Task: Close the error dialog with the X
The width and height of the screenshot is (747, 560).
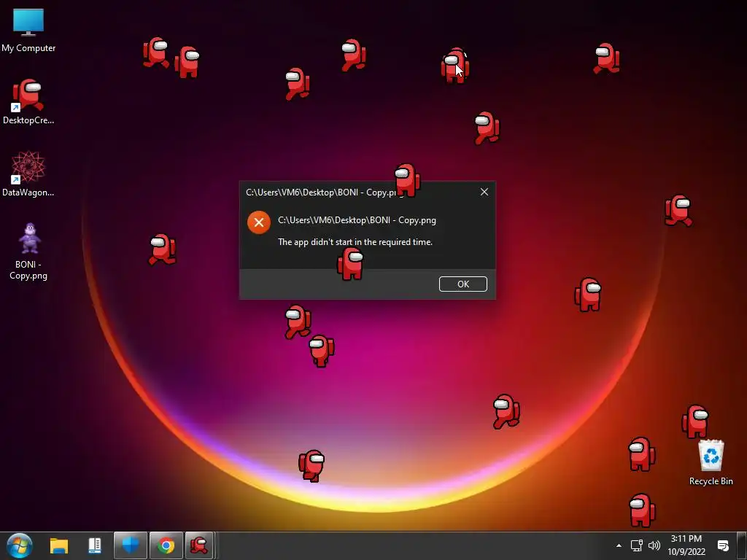Action: click(484, 192)
